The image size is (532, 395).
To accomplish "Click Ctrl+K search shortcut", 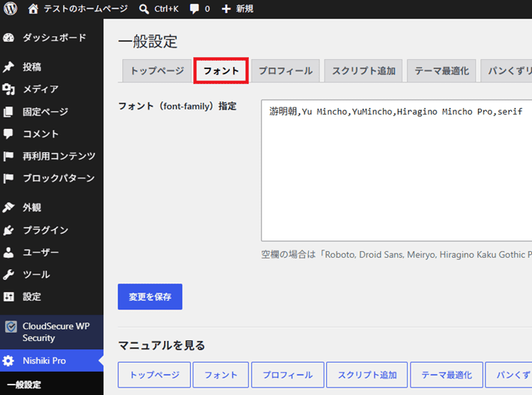I will click(x=166, y=9).
